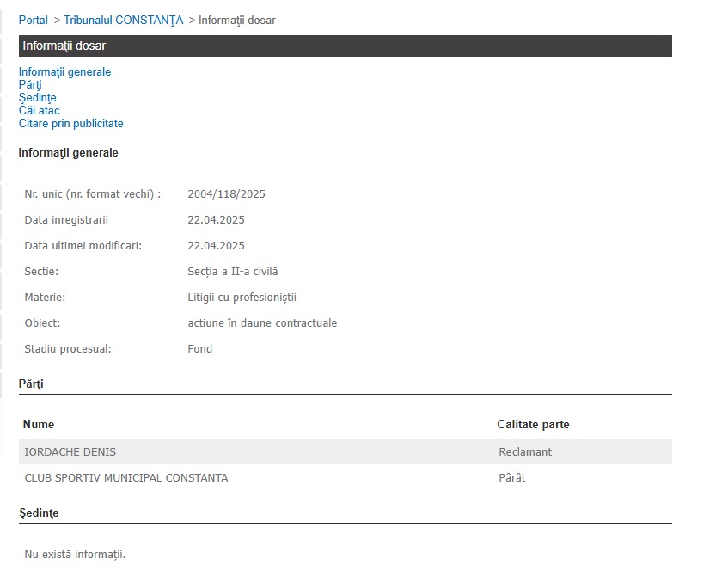Click the Secția a II-a civilă value
This screenshot has height=565, width=728.
click(x=233, y=272)
